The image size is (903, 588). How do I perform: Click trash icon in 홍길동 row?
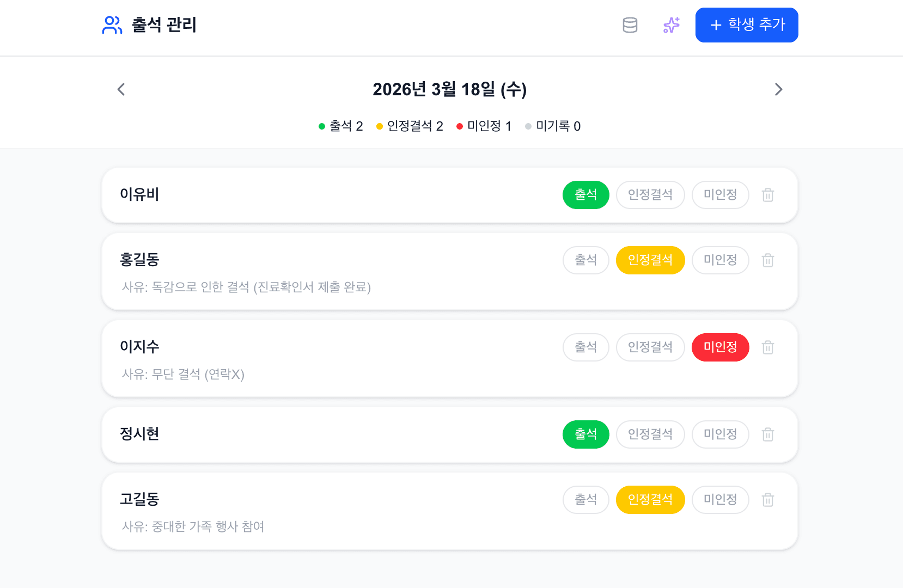(768, 260)
